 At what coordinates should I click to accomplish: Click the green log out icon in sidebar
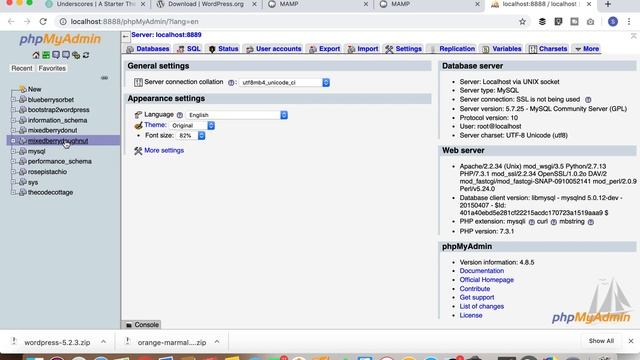[46, 55]
